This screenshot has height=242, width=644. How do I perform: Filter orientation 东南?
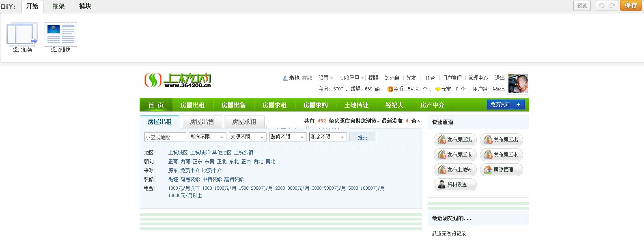(209, 162)
